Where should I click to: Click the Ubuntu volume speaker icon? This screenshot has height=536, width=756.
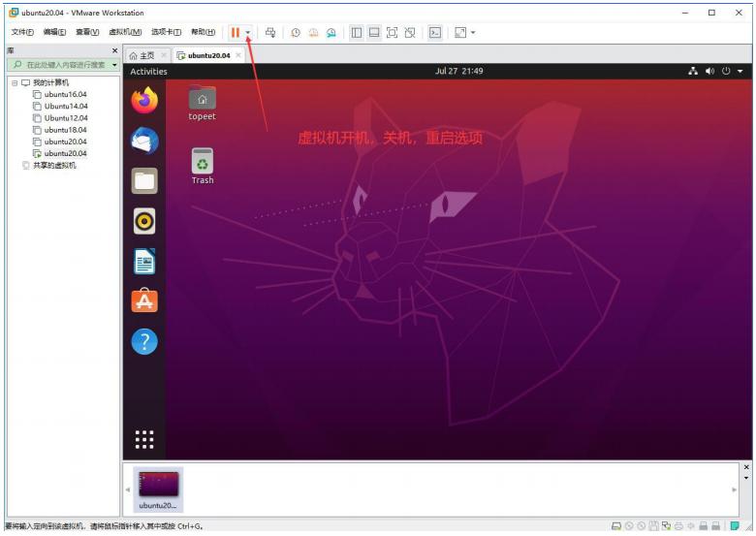click(709, 71)
